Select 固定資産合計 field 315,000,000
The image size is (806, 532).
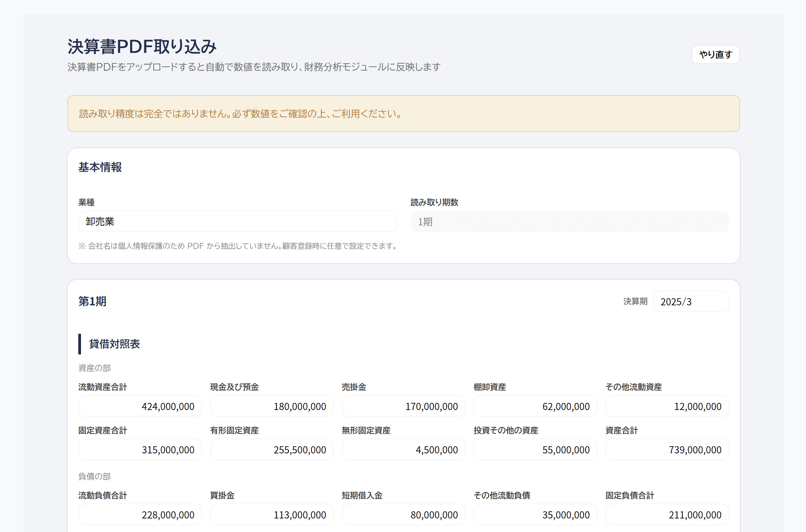tap(140, 450)
